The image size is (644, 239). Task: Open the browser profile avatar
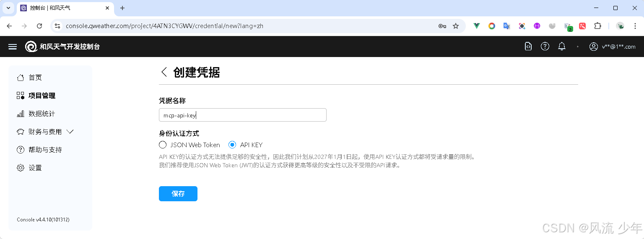pos(620,26)
